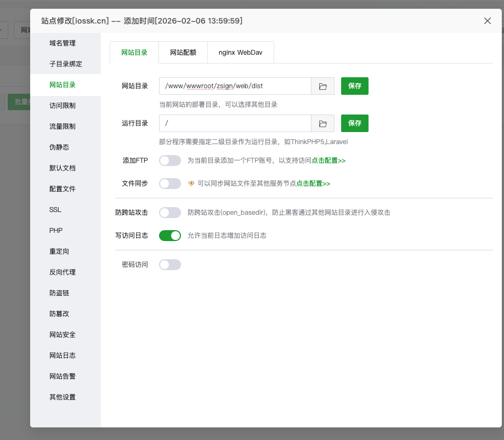Disable the 写访问日志 switch
The width and height of the screenshot is (504, 440).
170,235
